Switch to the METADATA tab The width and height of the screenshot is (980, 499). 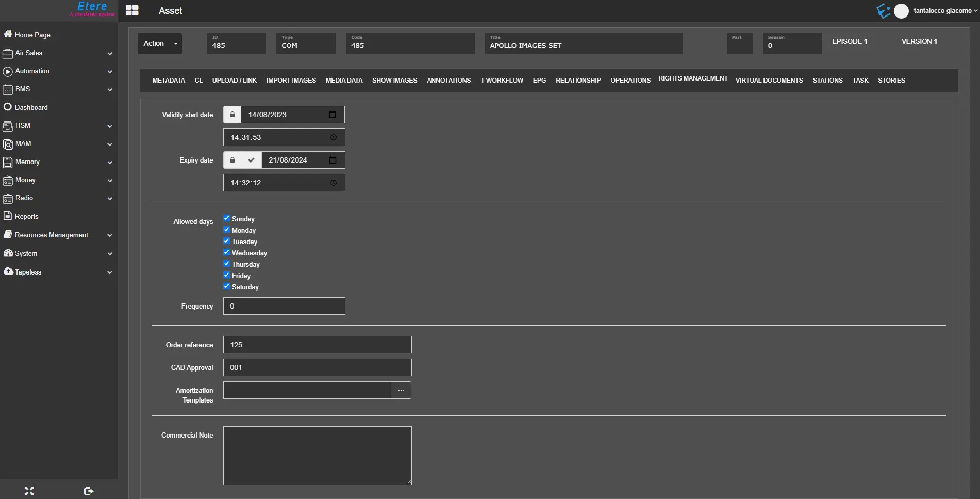pyautogui.click(x=169, y=81)
